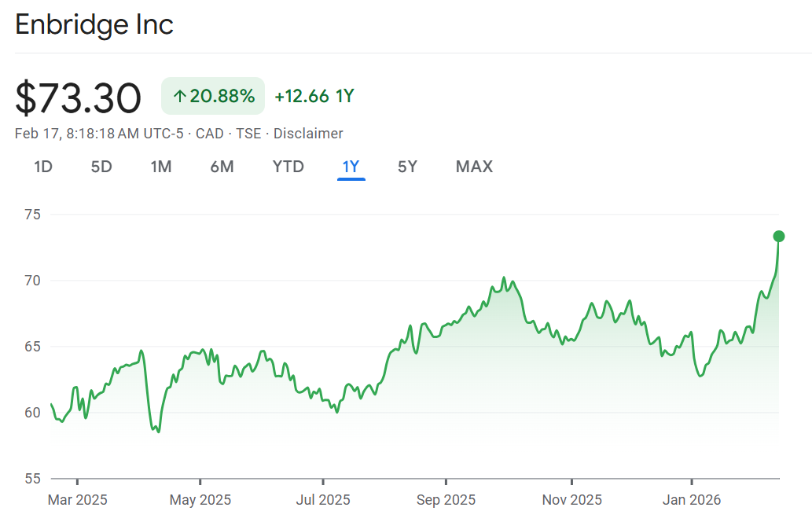812x522 pixels.
Task: Click the Sep 2025 axis label
Action: coord(446,500)
